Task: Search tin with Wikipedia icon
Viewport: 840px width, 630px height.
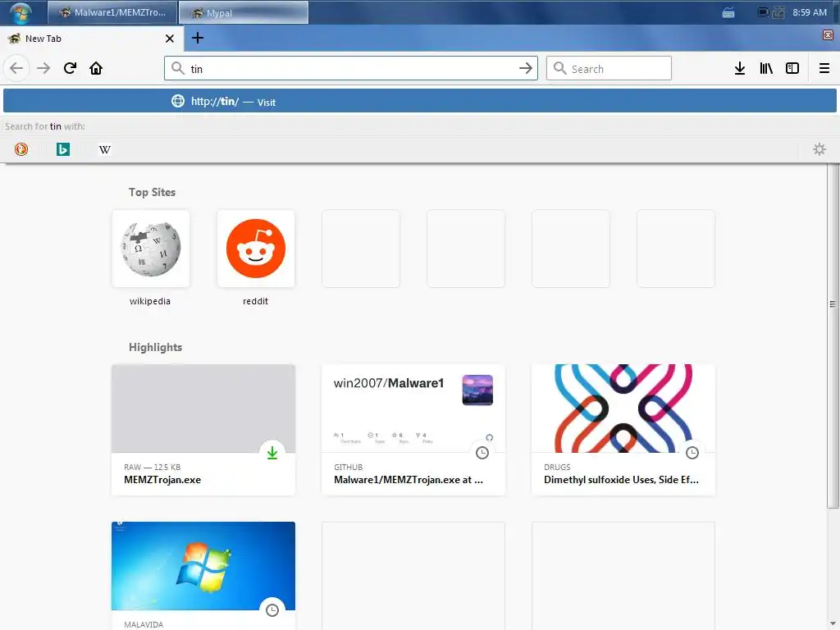Action: pos(105,149)
